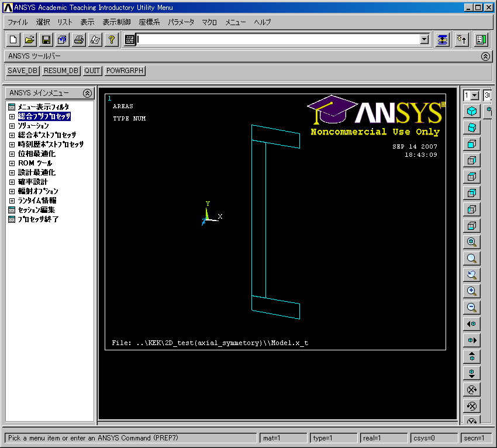Zoom in with plus magnifier icon

coord(472,291)
